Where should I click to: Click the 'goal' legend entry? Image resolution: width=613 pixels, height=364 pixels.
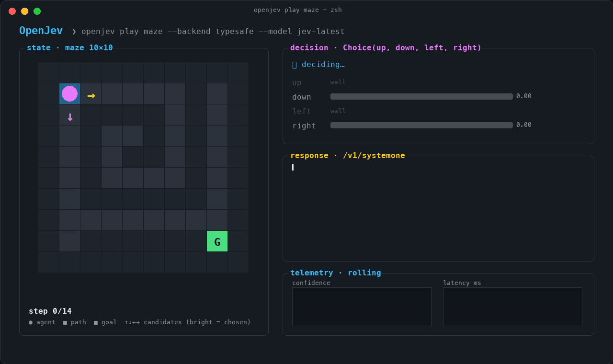(105, 322)
